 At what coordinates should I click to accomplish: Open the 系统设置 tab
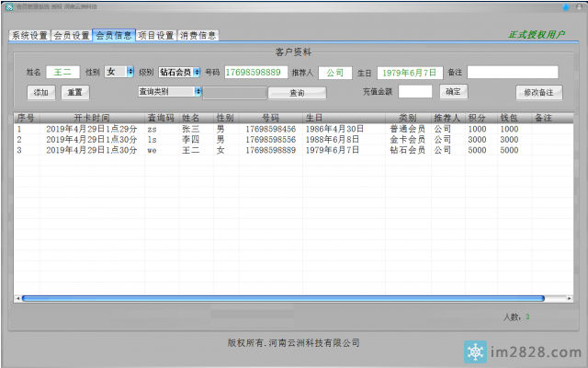pos(29,36)
